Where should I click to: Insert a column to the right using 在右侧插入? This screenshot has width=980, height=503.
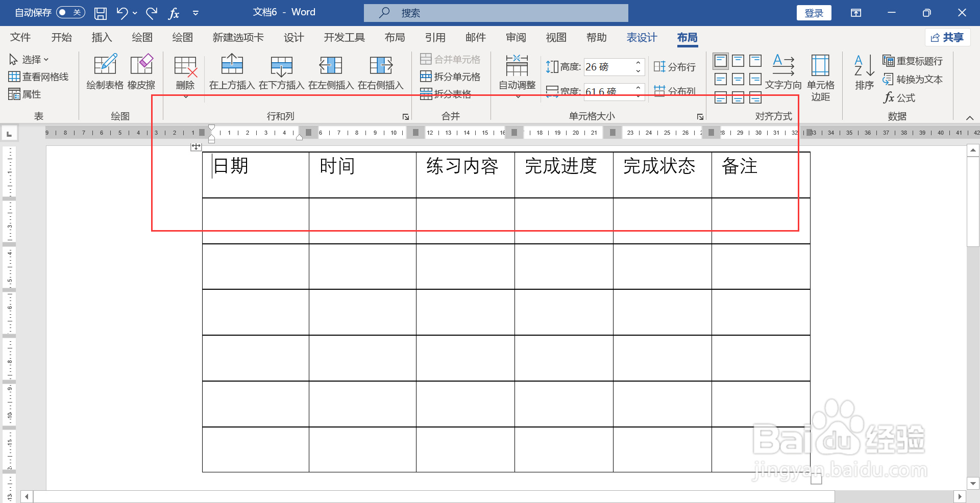coord(380,72)
